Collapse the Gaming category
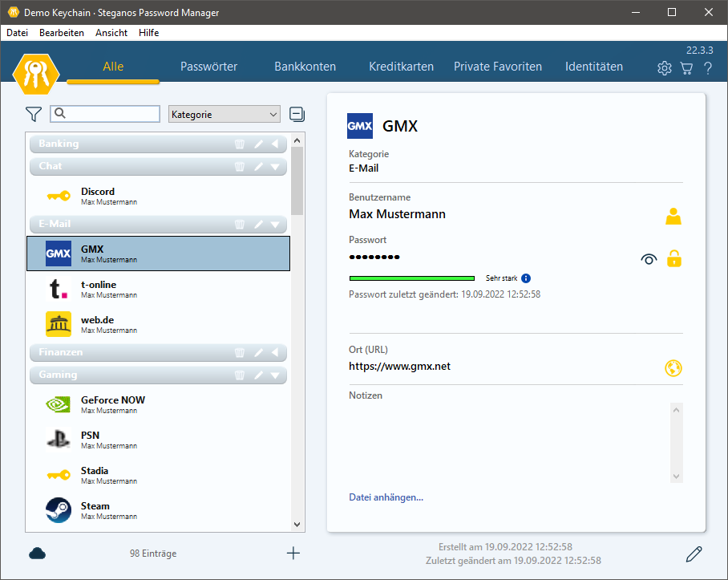The width and height of the screenshot is (728, 580). pos(275,375)
